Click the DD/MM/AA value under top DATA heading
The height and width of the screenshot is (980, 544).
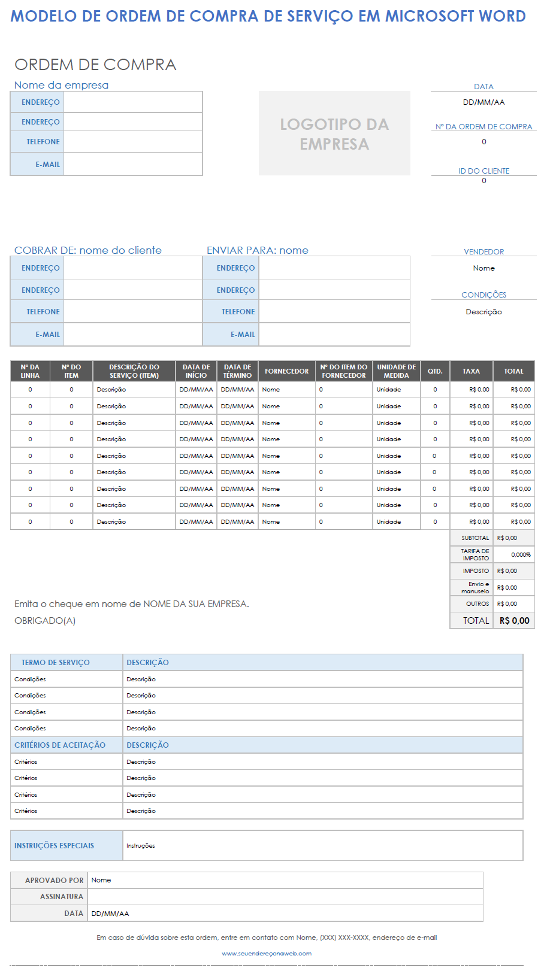tap(483, 102)
